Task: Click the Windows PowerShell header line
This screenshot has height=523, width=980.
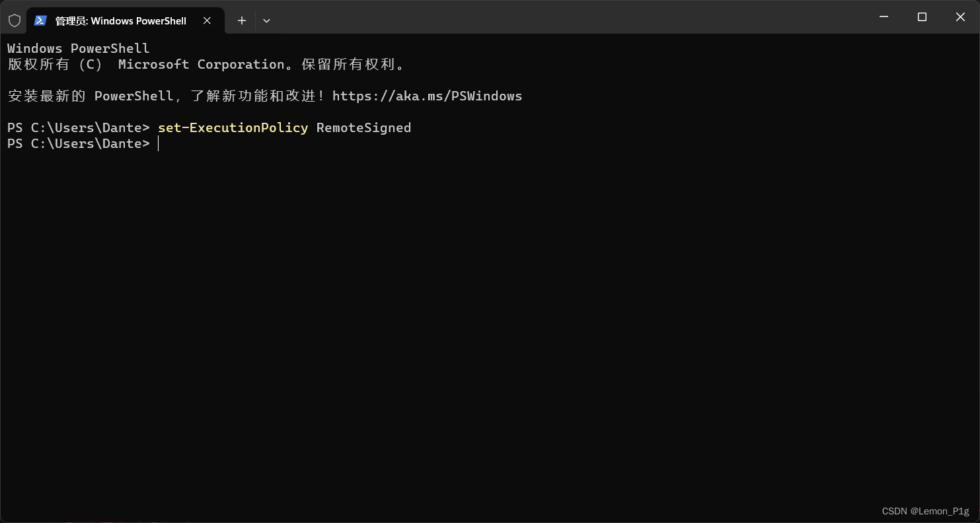Action: [x=79, y=48]
